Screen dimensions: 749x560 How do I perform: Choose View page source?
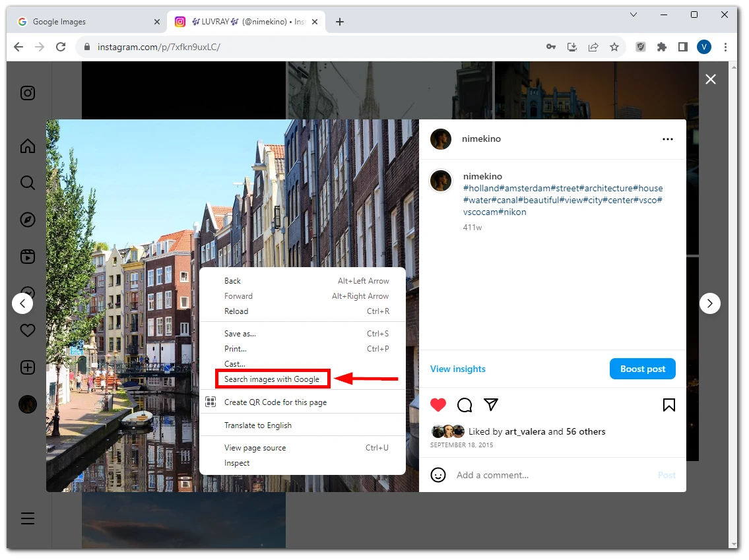302,448
